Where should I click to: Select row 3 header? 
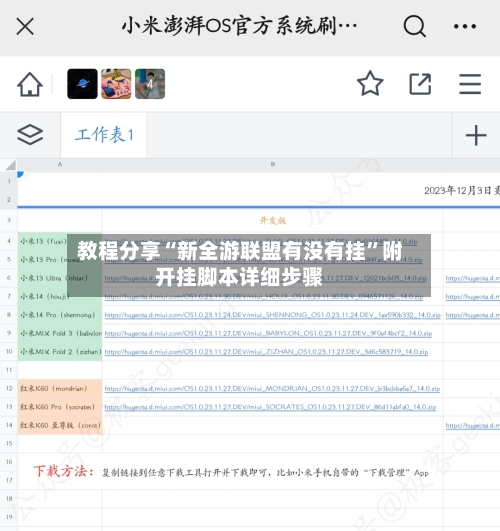pyautogui.click(x=9, y=220)
